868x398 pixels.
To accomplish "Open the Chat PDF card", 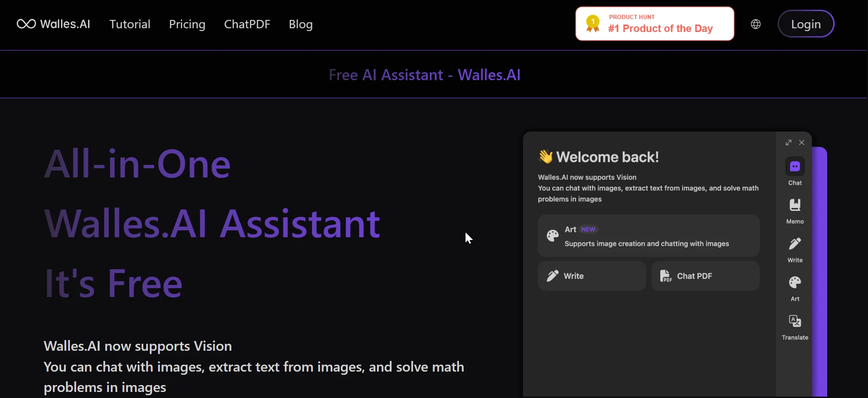I will click(706, 276).
